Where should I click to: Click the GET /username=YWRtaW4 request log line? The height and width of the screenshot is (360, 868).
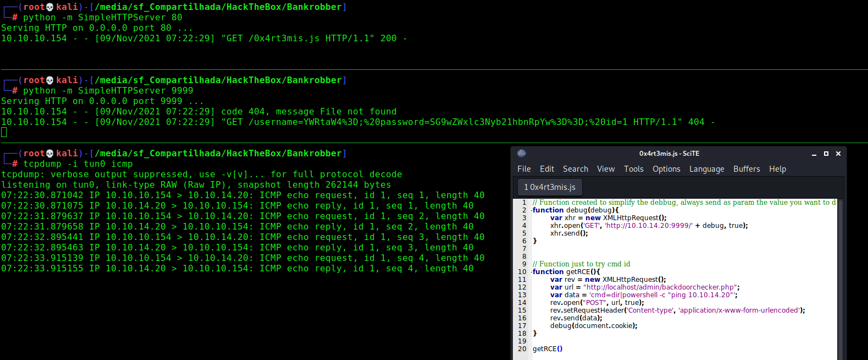pos(358,122)
